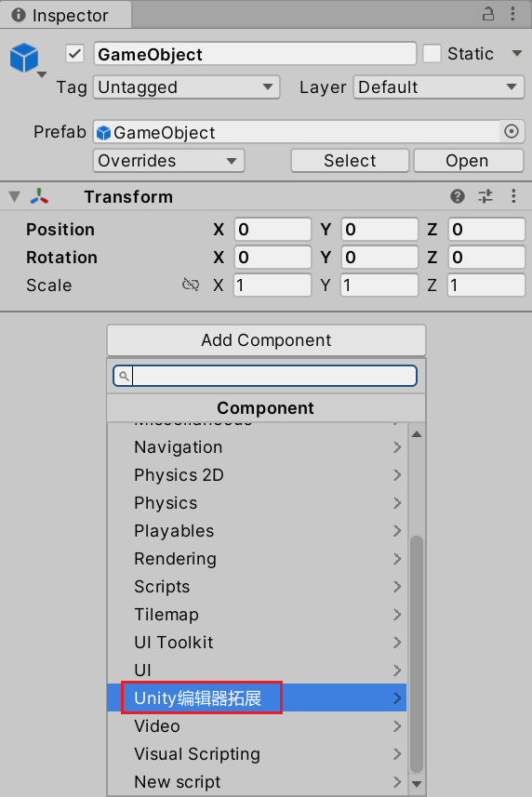This screenshot has width=532, height=797.
Task: Click the Transform preset sliders icon
Action: point(485,196)
